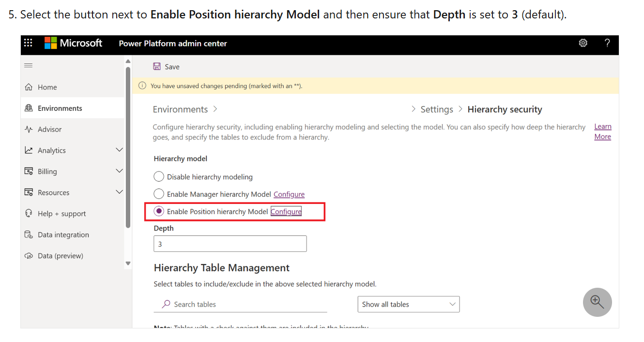The height and width of the screenshot is (342, 644).
Task: Expand the Billing section
Action: pyautogui.click(x=119, y=171)
